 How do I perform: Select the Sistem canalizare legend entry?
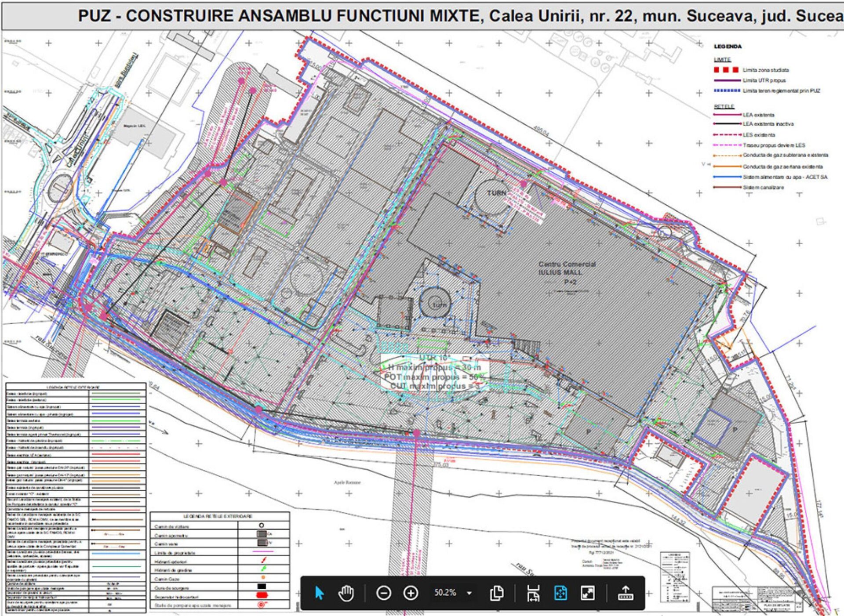(763, 188)
